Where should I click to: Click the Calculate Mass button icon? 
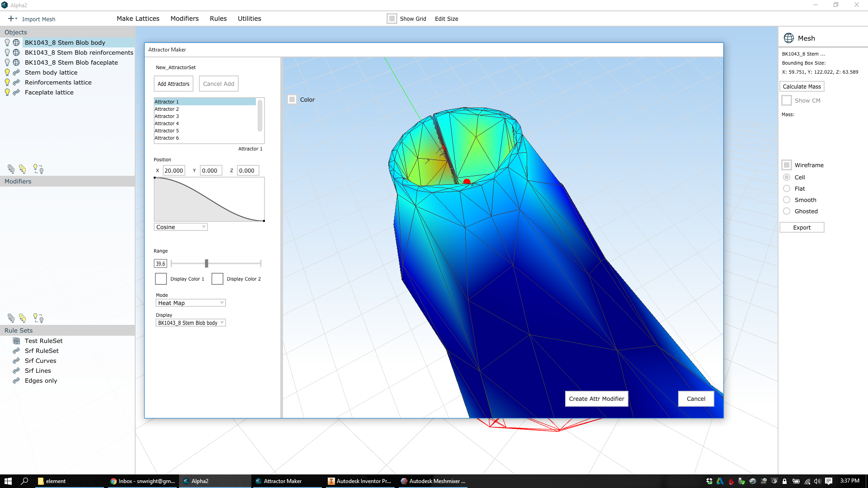[802, 86]
